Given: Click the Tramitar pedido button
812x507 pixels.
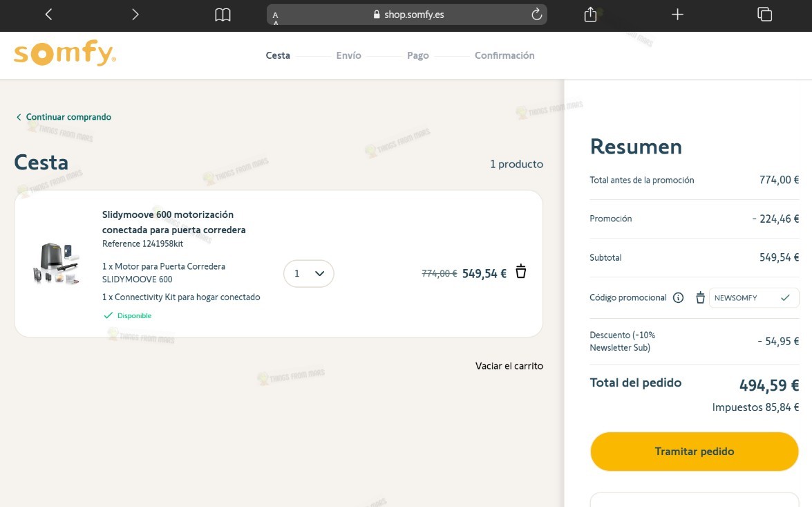Looking at the screenshot, I should (x=695, y=452).
